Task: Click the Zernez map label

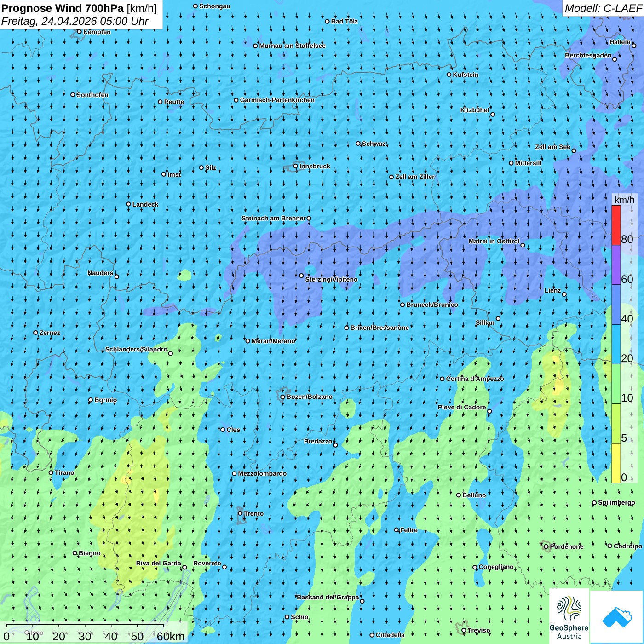Action: click(x=50, y=333)
